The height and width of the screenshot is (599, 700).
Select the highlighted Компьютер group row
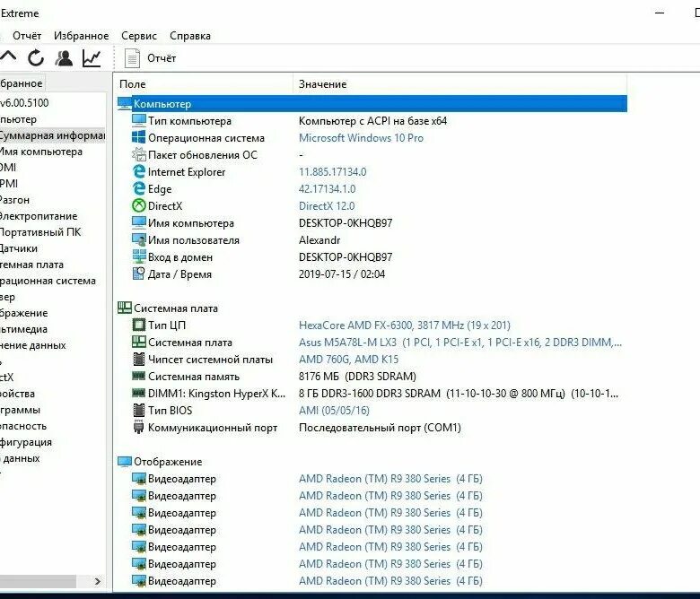point(372,103)
